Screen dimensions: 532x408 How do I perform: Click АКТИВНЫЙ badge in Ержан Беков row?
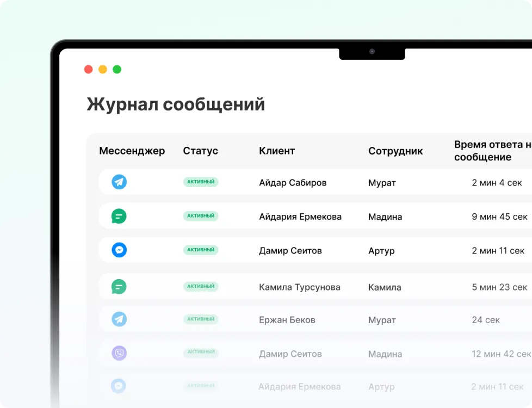(201, 319)
